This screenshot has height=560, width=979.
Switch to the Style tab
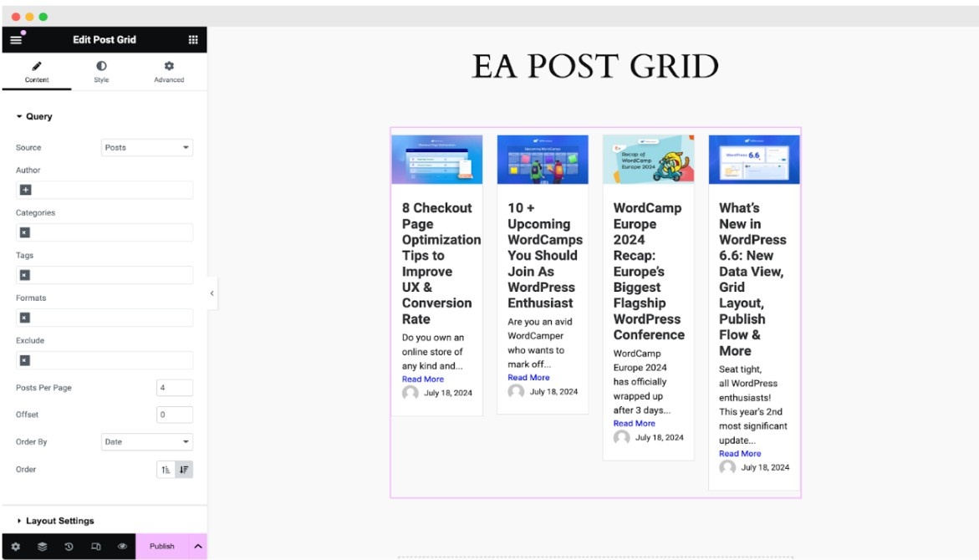tap(101, 72)
